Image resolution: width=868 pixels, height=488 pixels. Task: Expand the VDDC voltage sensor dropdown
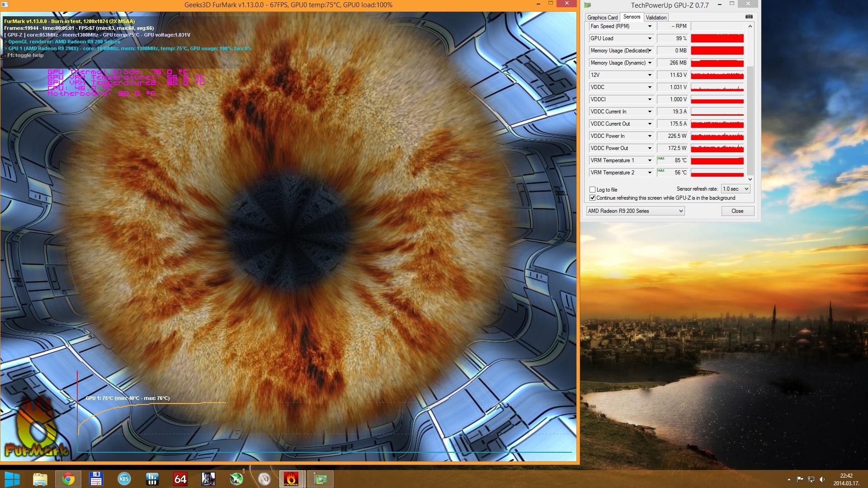650,87
